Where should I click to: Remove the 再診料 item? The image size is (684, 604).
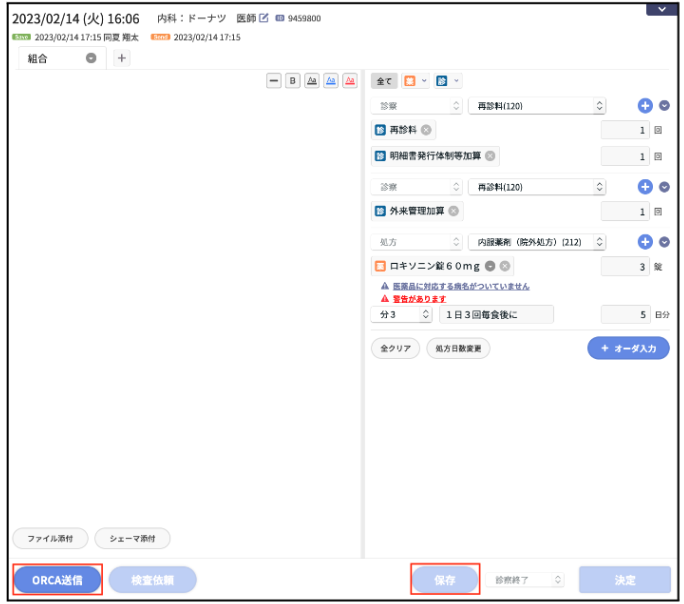(x=426, y=130)
